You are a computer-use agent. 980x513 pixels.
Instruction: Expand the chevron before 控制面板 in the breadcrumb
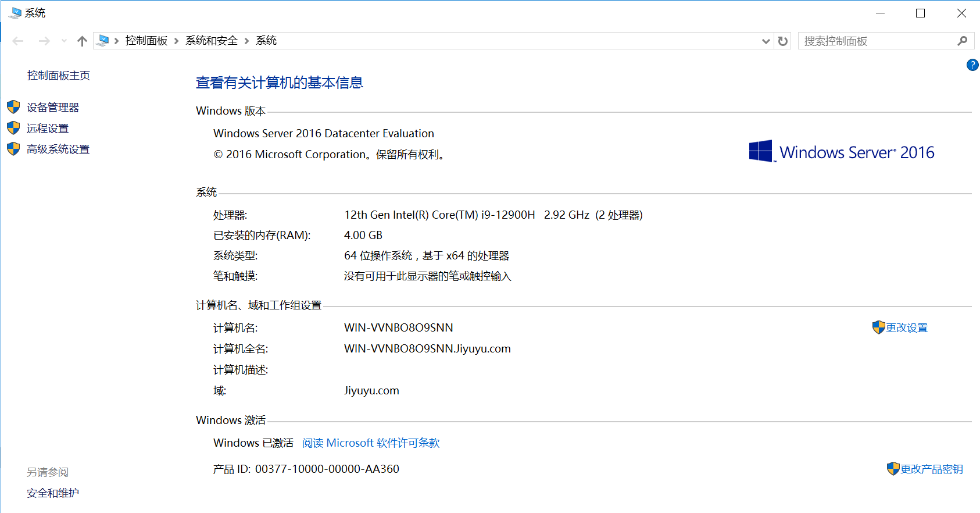click(x=117, y=41)
